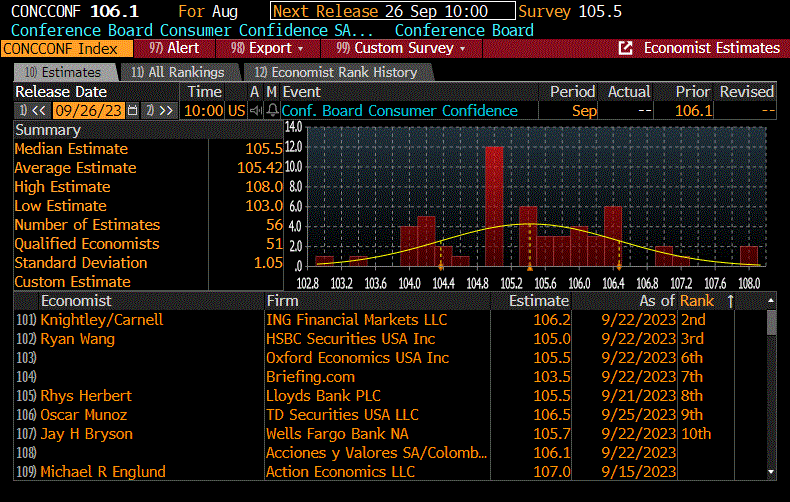The height and width of the screenshot is (502, 790).
Task: Select Knightley/Carnell economist row
Action: (x=394, y=320)
